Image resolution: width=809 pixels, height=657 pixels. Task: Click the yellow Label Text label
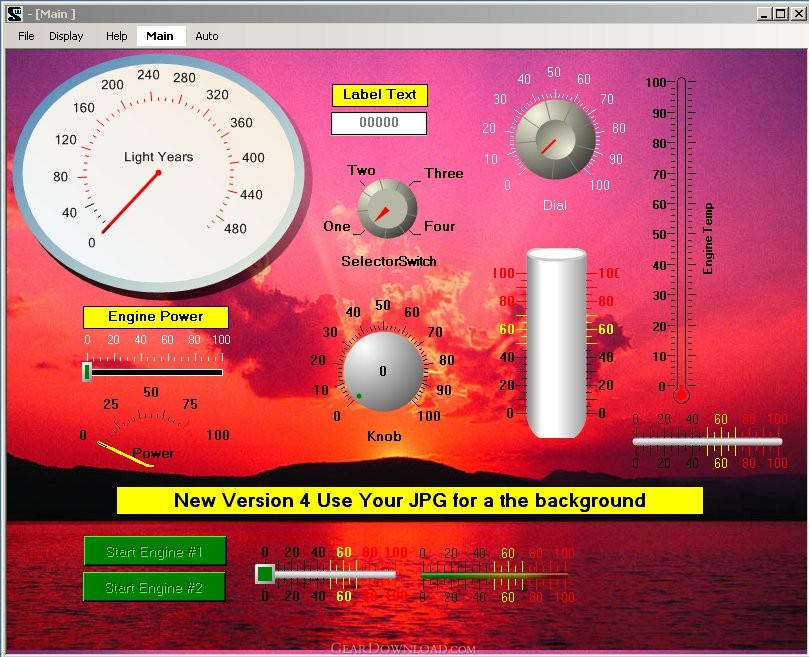point(380,95)
